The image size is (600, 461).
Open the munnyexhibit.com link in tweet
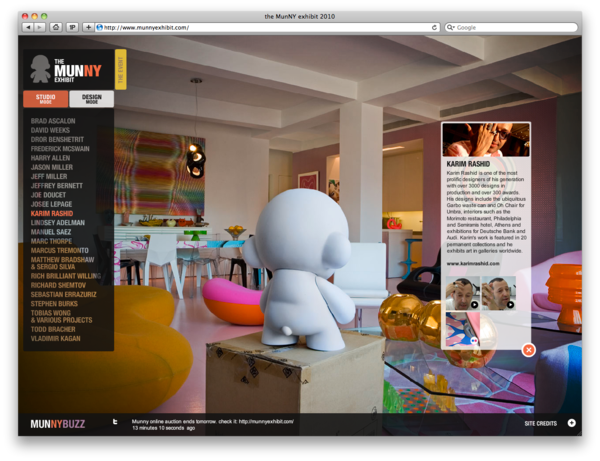click(x=266, y=421)
